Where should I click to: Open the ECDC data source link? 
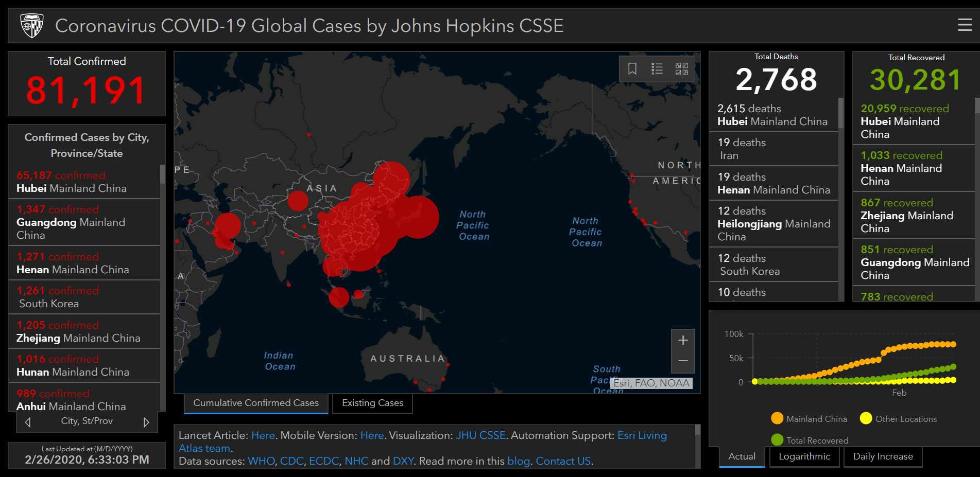(x=324, y=461)
